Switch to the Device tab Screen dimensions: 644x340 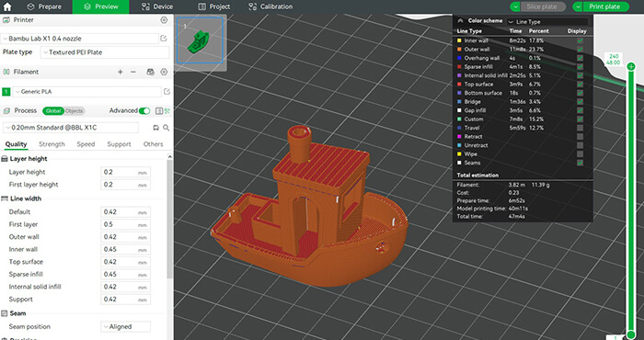pyautogui.click(x=157, y=6)
